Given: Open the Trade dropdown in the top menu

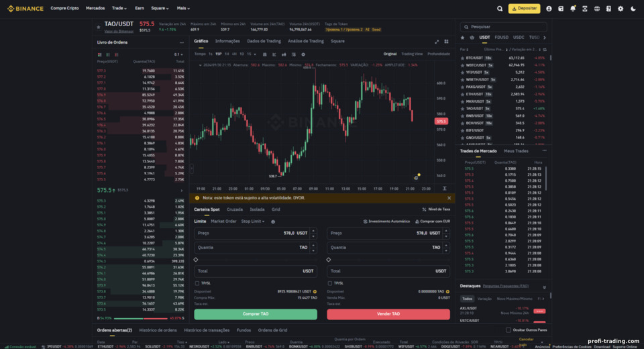Looking at the screenshot, I should click(x=119, y=8).
